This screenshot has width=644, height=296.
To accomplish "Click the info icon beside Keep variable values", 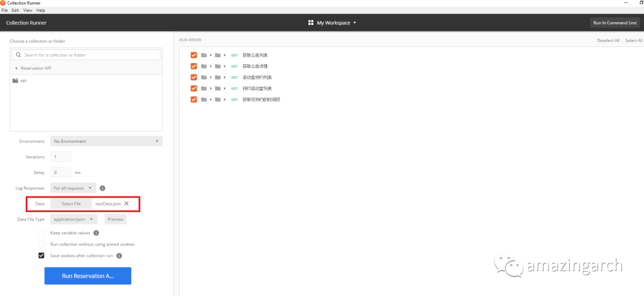I will pyautogui.click(x=96, y=233).
